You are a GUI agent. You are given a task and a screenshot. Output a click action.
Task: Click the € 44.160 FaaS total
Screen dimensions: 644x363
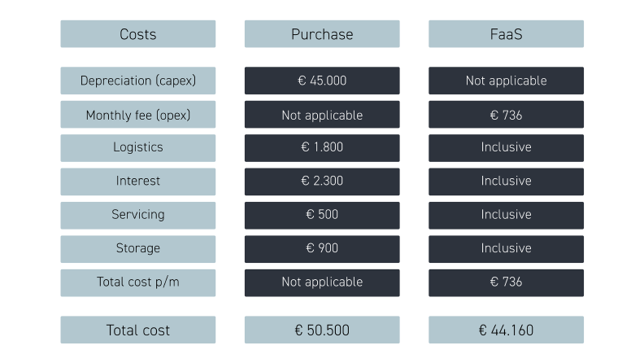(506, 330)
